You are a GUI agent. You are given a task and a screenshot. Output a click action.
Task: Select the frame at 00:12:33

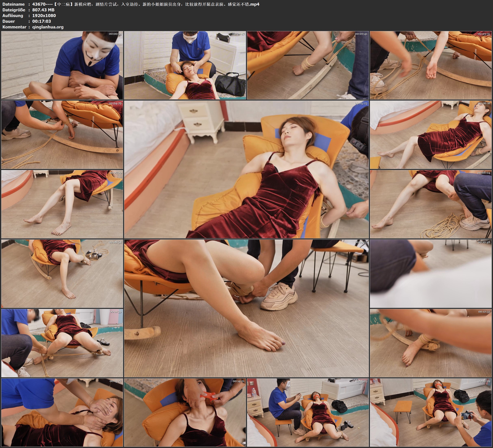pyautogui.click(x=431, y=343)
